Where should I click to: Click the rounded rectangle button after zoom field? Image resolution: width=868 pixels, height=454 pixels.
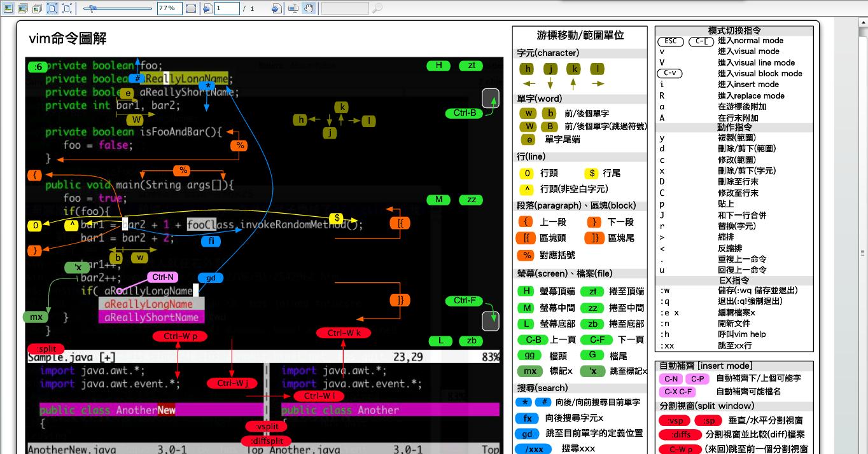(x=191, y=8)
